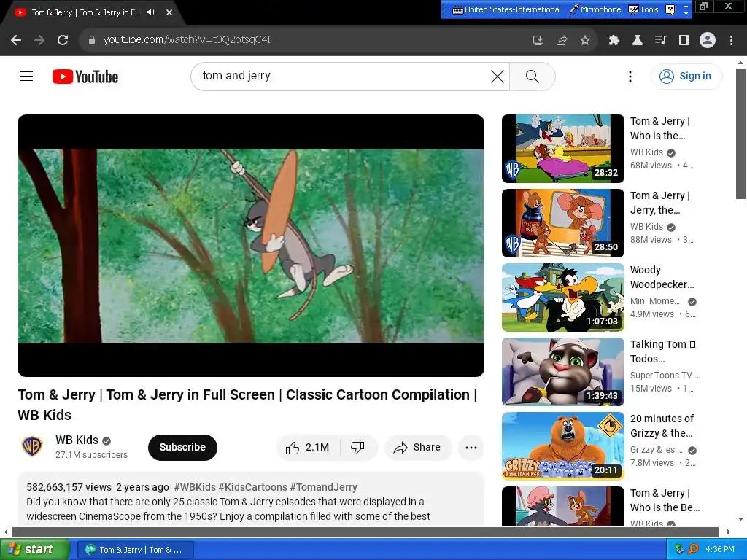Open more actions ellipsis below video
This screenshot has height=560, width=747.
[x=471, y=448]
